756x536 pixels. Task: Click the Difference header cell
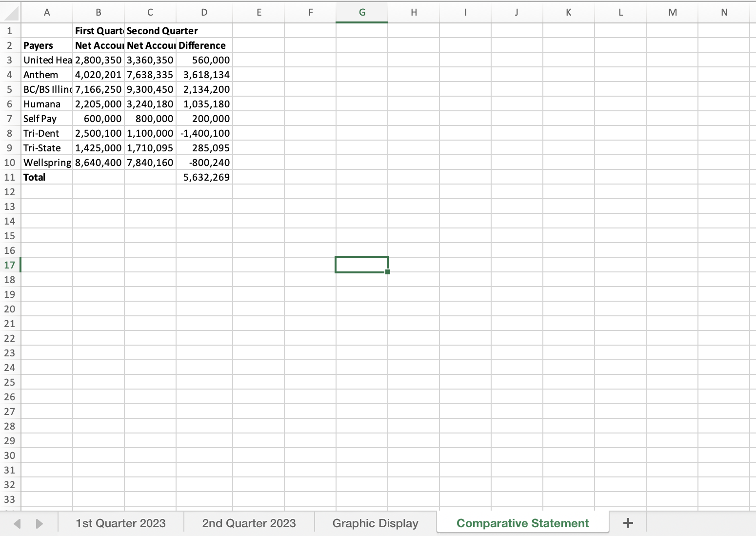(x=204, y=45)
